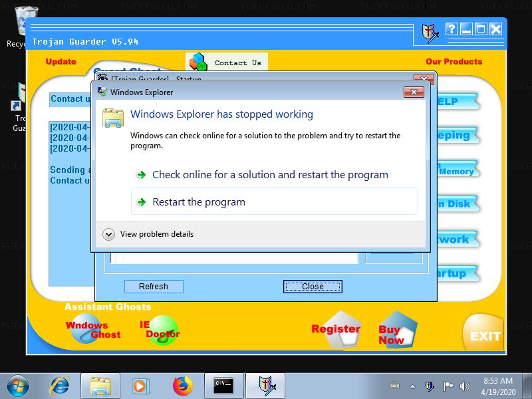The height and width of the screenshot is (399, 532).
Task: Close the Windows Explorer error dialog
Action: 414,92
